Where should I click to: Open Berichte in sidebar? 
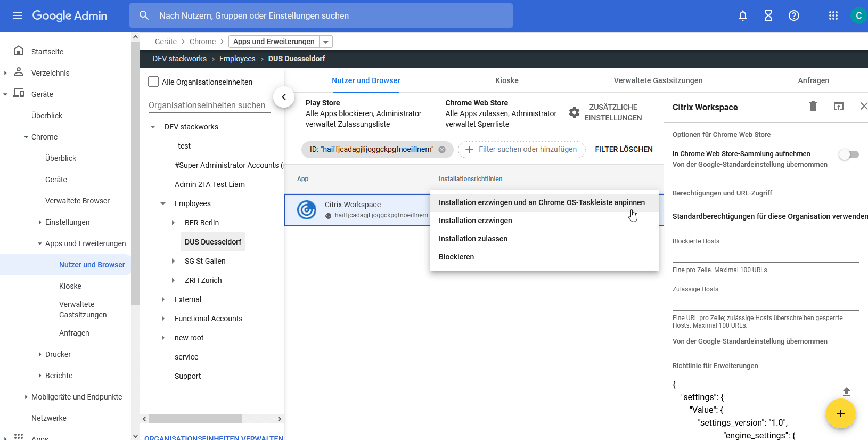click(59, 376)
